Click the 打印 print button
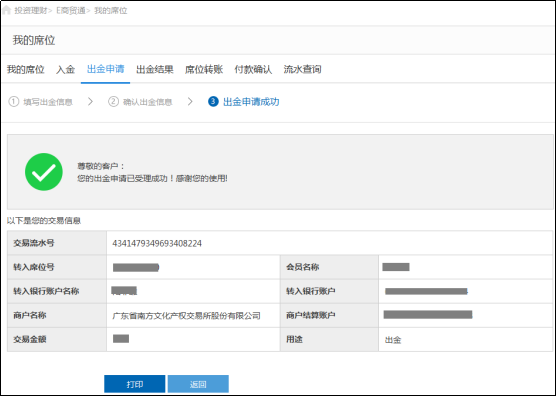 pos(135,384)
